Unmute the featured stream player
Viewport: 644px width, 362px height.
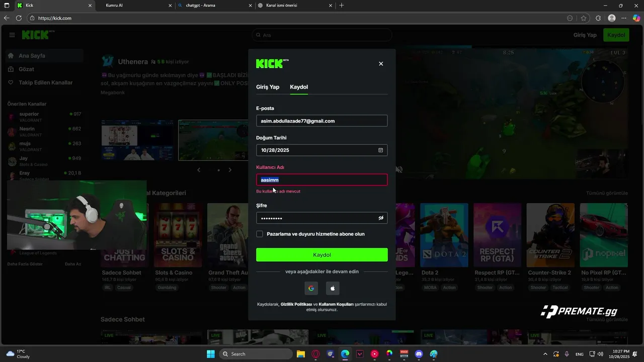point(399,170)
